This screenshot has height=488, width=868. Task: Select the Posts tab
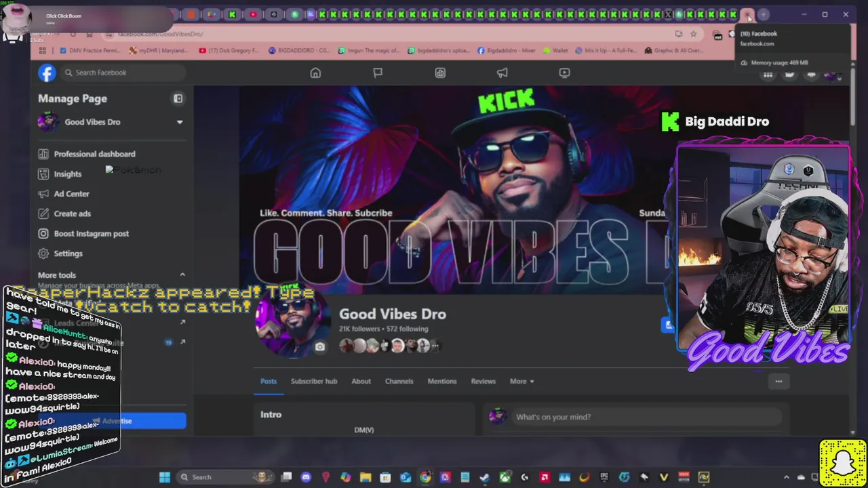(x=269, y=381)
